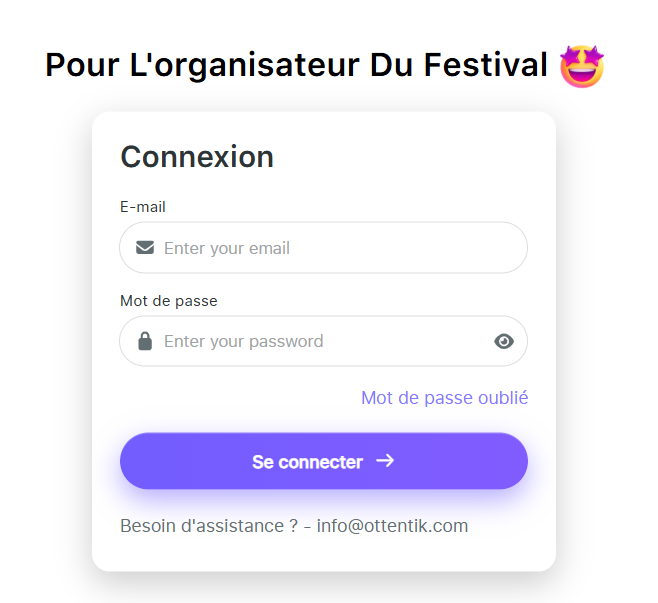This screenshot has height=603, width=658.
Task: Click the Pour L'organisateur Du Festival title
Action: tap(297, 65)
